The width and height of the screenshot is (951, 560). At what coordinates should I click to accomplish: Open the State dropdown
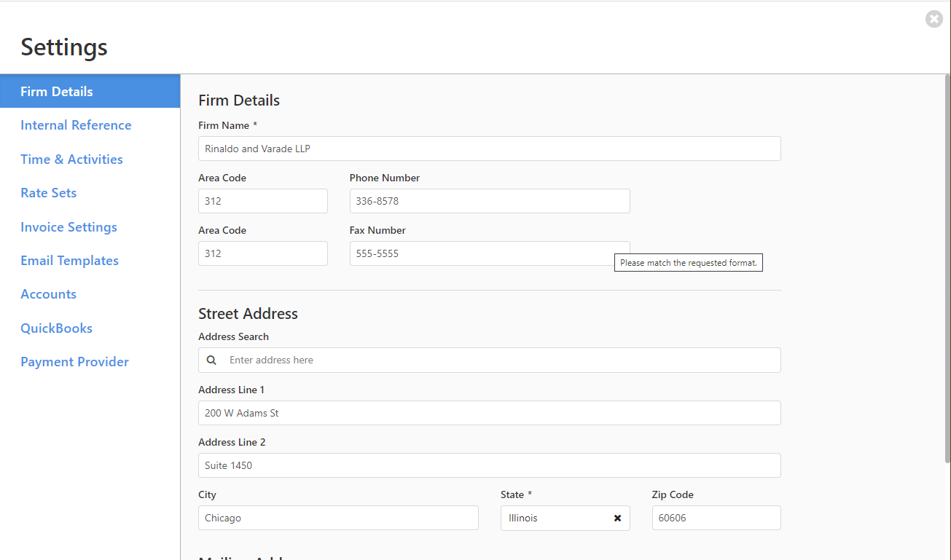click(554, 518)
